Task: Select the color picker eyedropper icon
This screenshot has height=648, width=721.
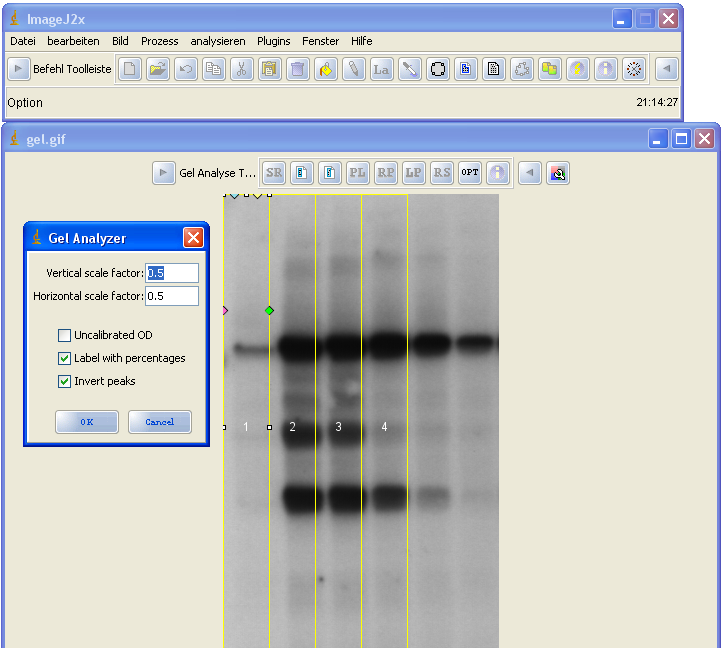Action: click(x=410, y=69)
